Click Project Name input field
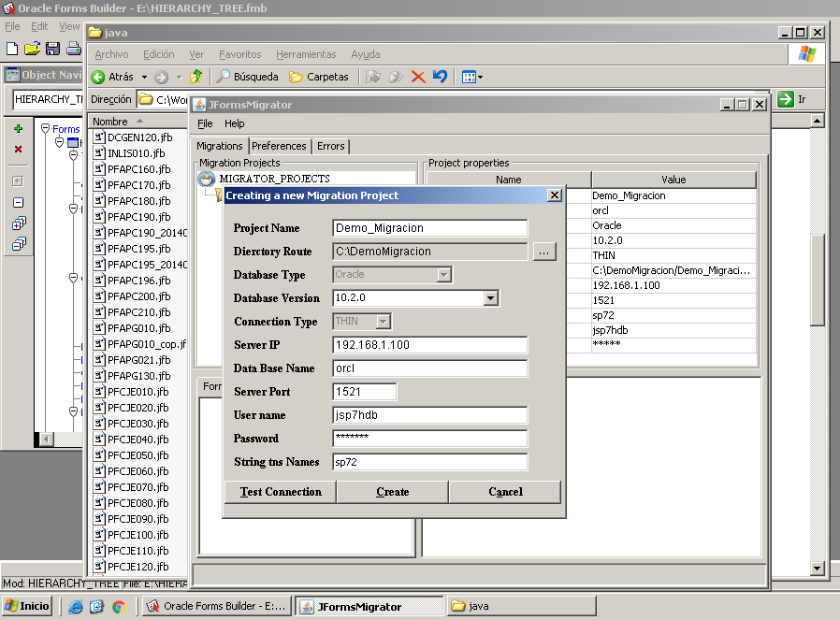Screen dimensions: 840x620 tap(430, 228)
